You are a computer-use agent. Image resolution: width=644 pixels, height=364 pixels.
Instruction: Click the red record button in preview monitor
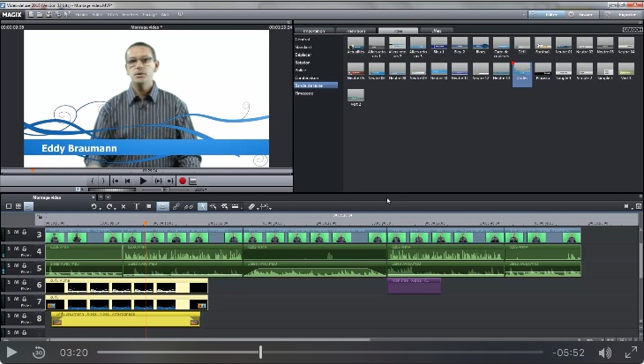point(183,181)
